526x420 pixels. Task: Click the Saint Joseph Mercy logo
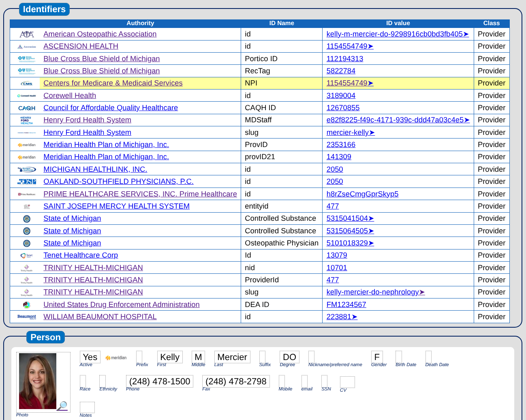[x=27, y=207]
